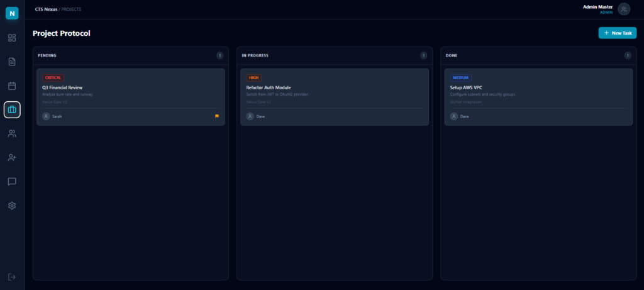Click the add user icon in sidebar

point(12,157)
